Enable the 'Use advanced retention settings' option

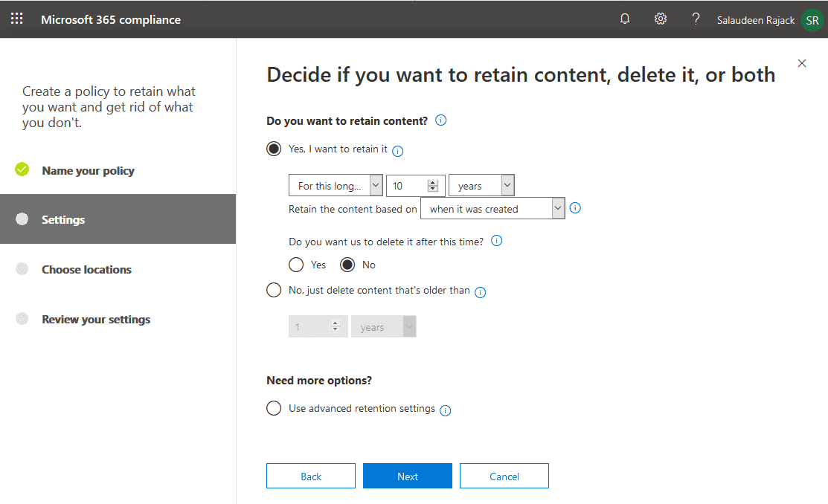point(274,408)
